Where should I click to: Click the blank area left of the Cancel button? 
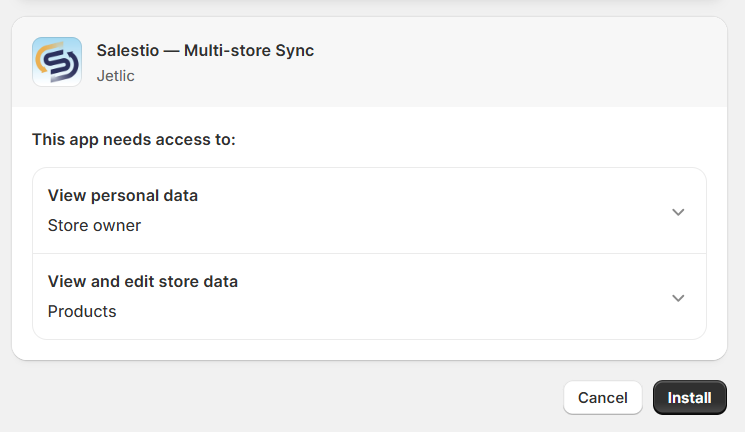click(285, 397)
